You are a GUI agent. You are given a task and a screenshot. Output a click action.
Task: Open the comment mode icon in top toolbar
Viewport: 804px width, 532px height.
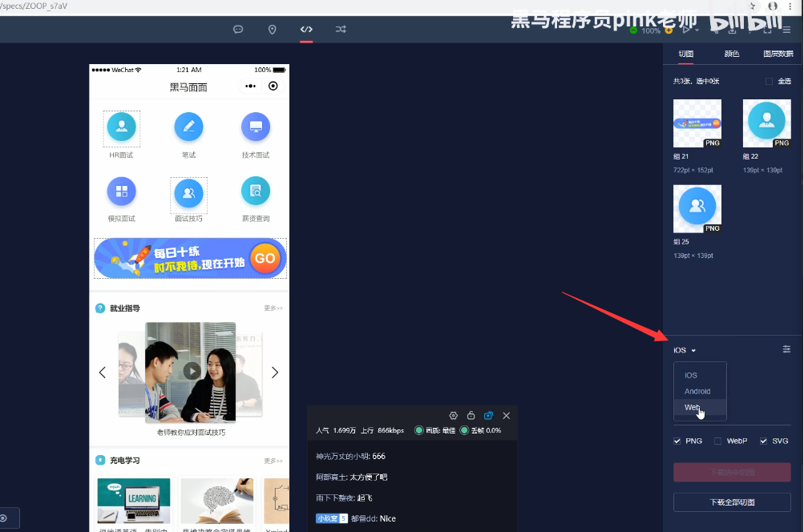(238, 29)
